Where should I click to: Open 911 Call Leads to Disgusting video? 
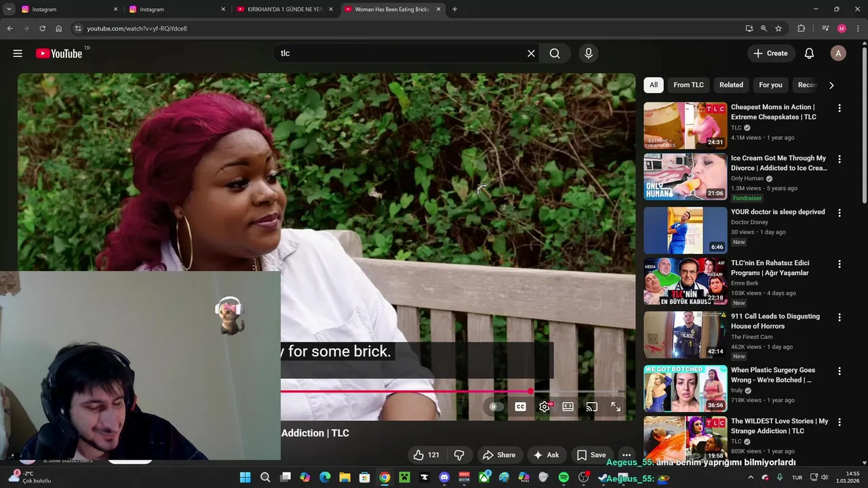[x=685, y=335]
